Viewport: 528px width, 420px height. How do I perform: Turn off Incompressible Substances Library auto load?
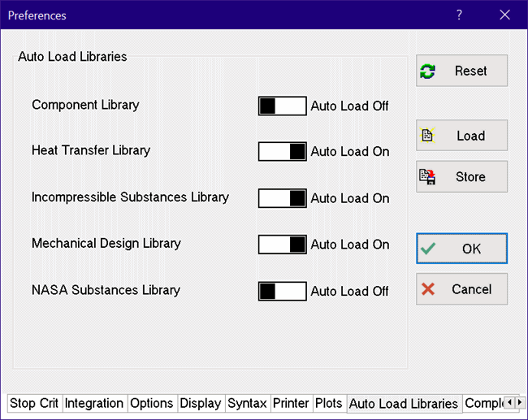click(x=282, y=197)
